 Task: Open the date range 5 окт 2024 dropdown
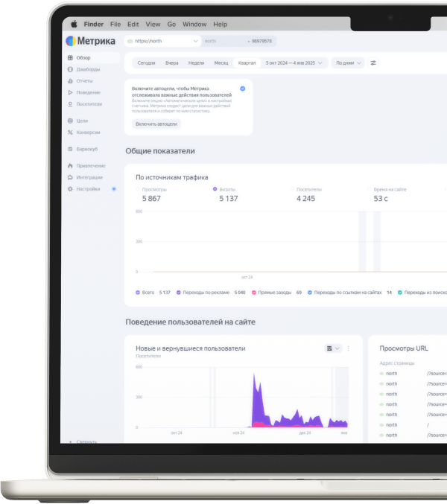coord(294,63)
